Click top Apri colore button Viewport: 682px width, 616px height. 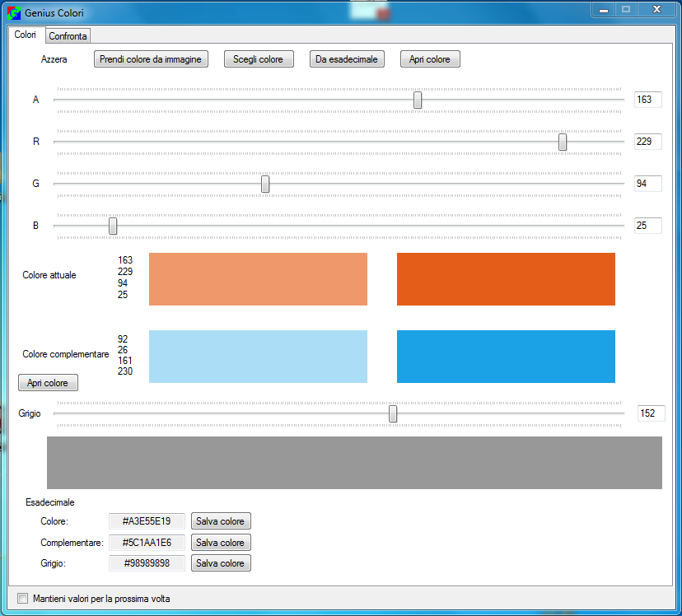[430, 59]
